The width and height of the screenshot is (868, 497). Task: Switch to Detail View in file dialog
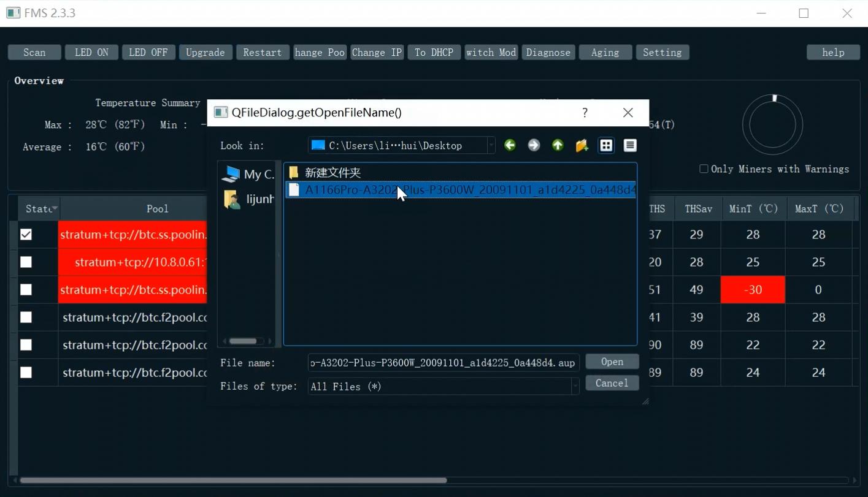[630, 145]
